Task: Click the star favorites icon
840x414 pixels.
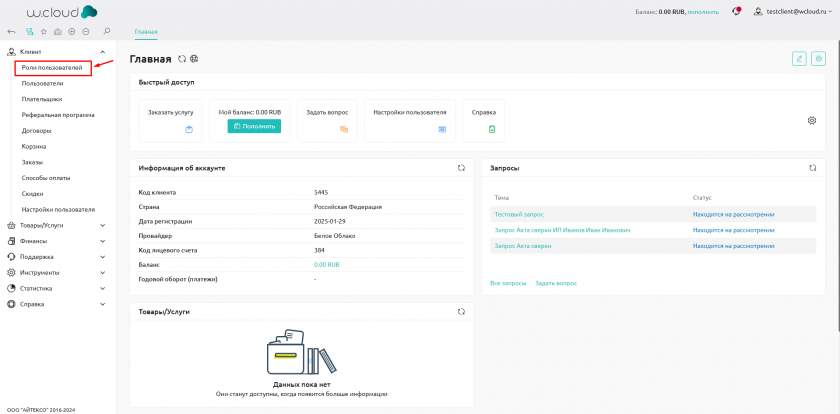Action: point(43,32)
